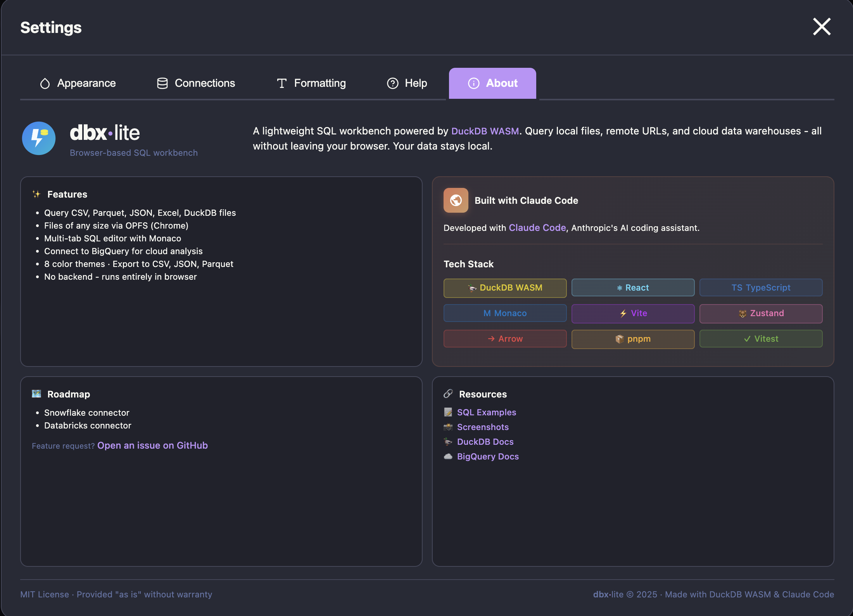Click the 'Tech Stack' heading

pyautogui.click(x=468, y=264)
